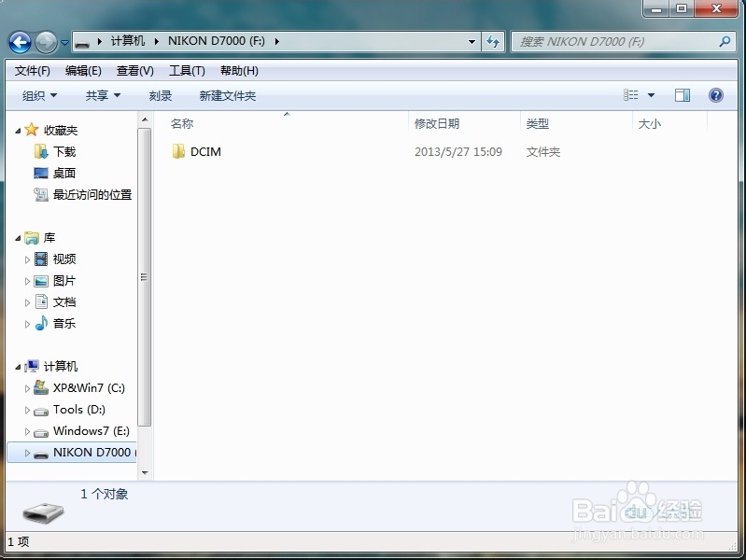Image resolution: width=746 pixels, height=560 pixels.
Task: Change view with the view mode icon
Action: (x=631, y=95)
